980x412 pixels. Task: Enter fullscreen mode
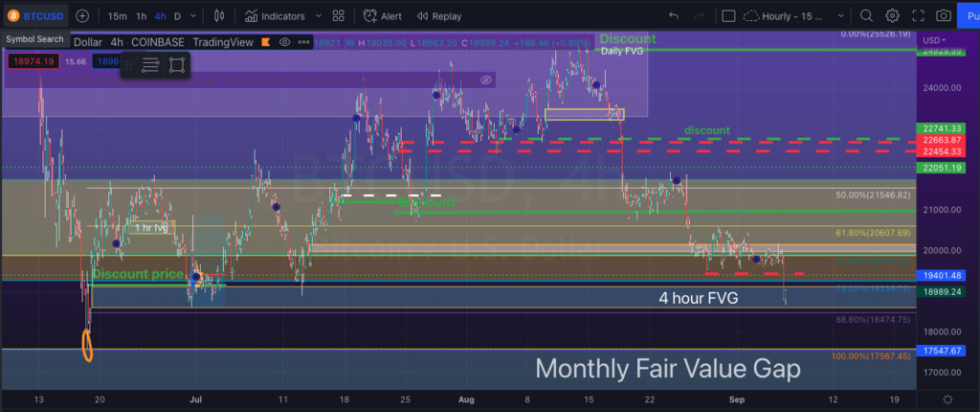[918, 15]
